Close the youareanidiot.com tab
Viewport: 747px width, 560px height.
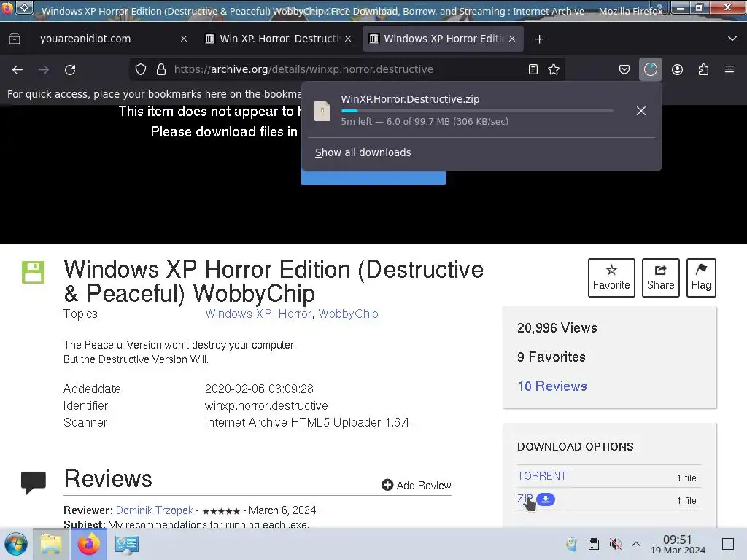[184, 39]
